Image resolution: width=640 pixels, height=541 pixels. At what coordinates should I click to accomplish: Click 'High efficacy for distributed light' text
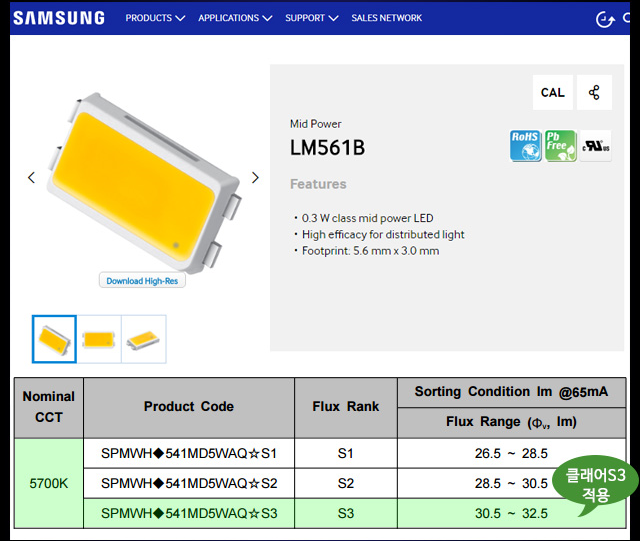tap(383, 234)
